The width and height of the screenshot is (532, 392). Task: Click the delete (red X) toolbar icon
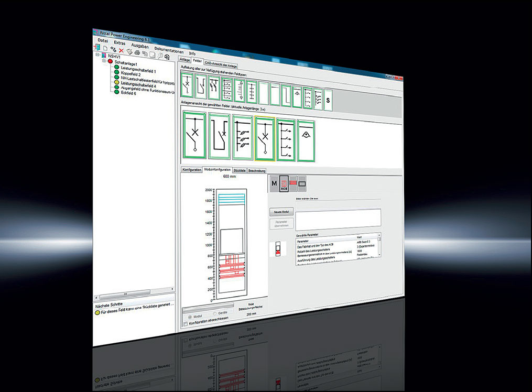point(121,51)
